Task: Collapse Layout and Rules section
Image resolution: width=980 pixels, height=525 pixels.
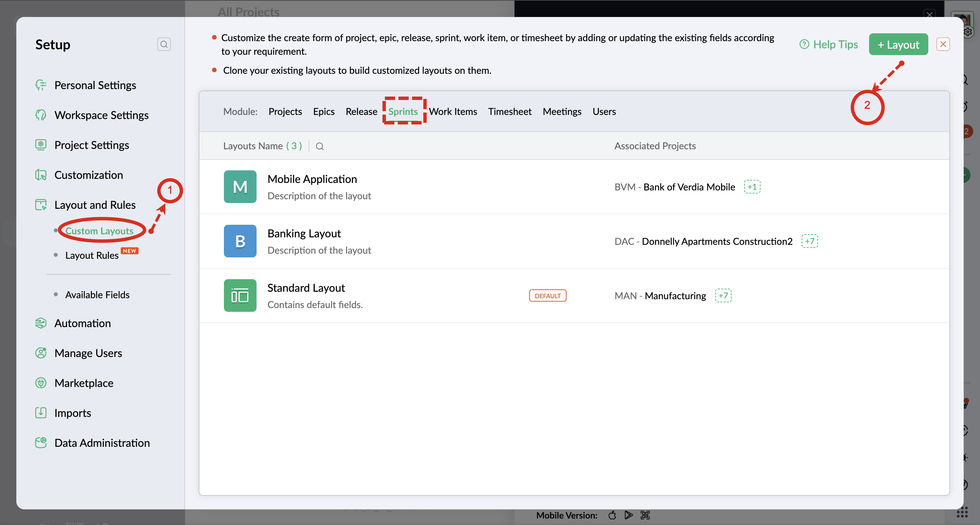Action: [95, 205]
